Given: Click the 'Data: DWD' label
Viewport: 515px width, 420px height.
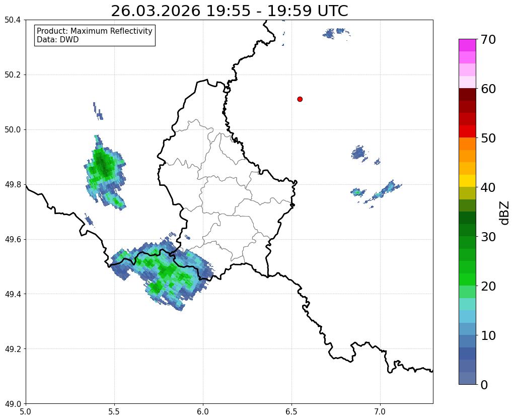Looking at the screenshot, I should point(58,40).
